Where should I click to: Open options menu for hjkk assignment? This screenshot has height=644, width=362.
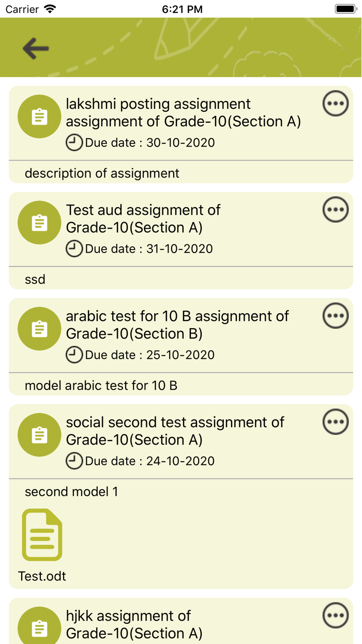coord(336,616)
